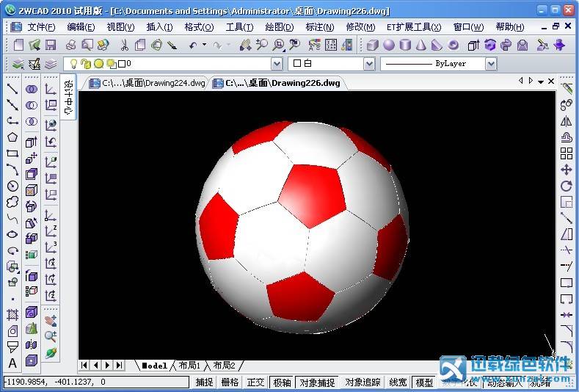
Task: Toggle 栅格 grid display
Action: [x=230, y=382]
